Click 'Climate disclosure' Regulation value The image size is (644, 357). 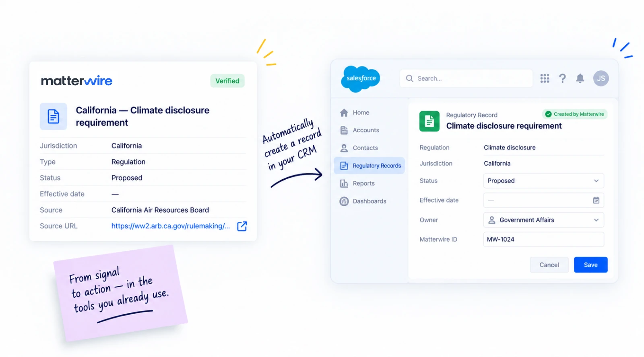tap(510, 148)
